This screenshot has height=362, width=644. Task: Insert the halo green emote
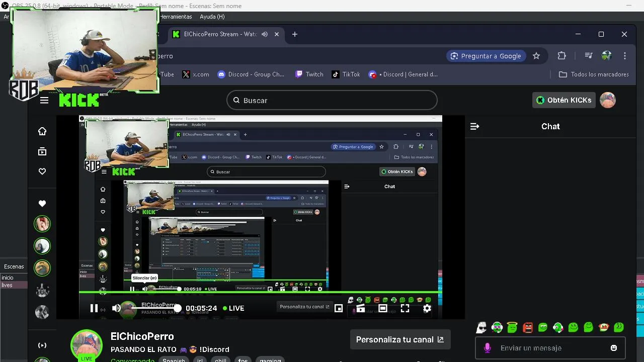pyautogui.click(x=512, y=328)
